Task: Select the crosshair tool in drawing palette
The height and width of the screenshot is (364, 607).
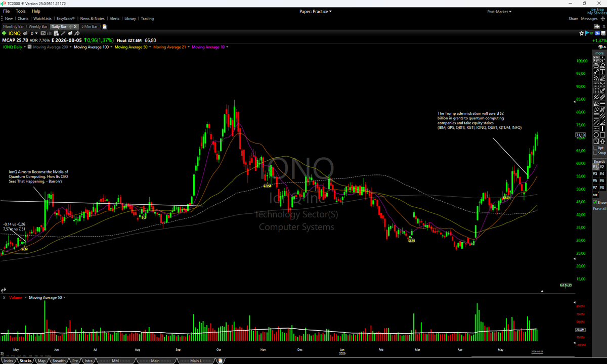Action: point(602,59)
